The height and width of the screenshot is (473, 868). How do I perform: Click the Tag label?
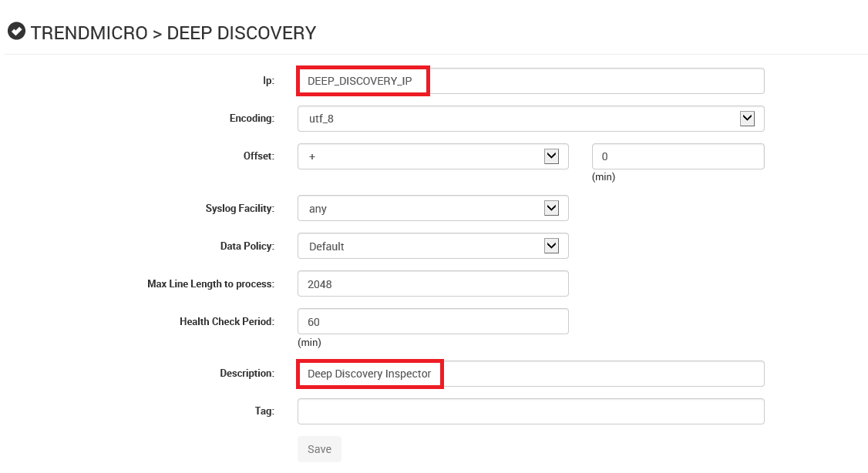[x=264, y=411]
